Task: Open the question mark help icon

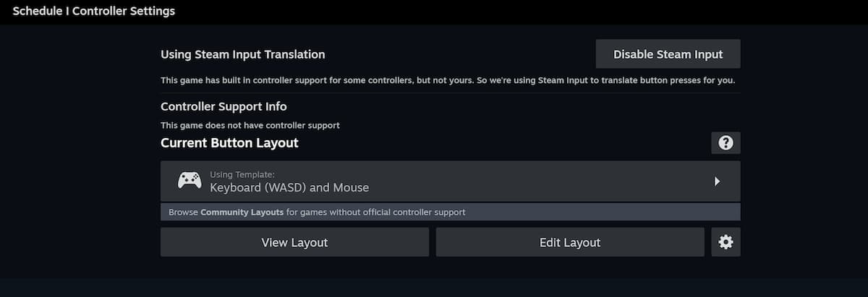Action: (x=726, y=143)
